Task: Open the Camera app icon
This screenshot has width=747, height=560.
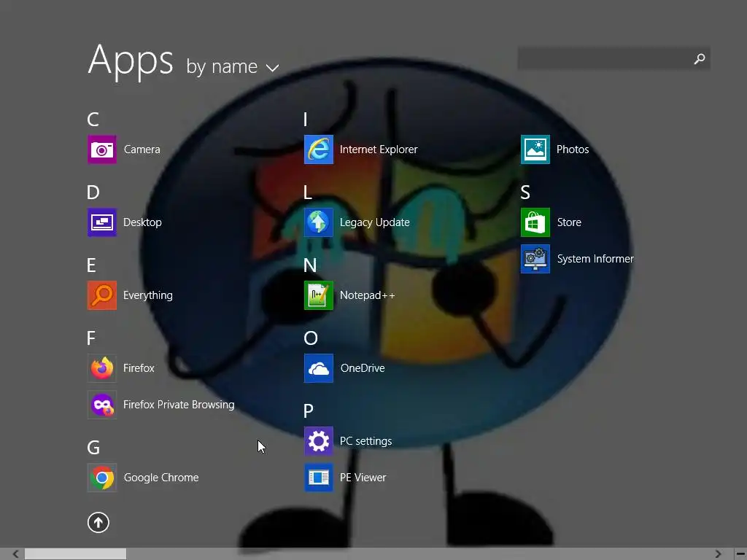Action: pos(102,149)
